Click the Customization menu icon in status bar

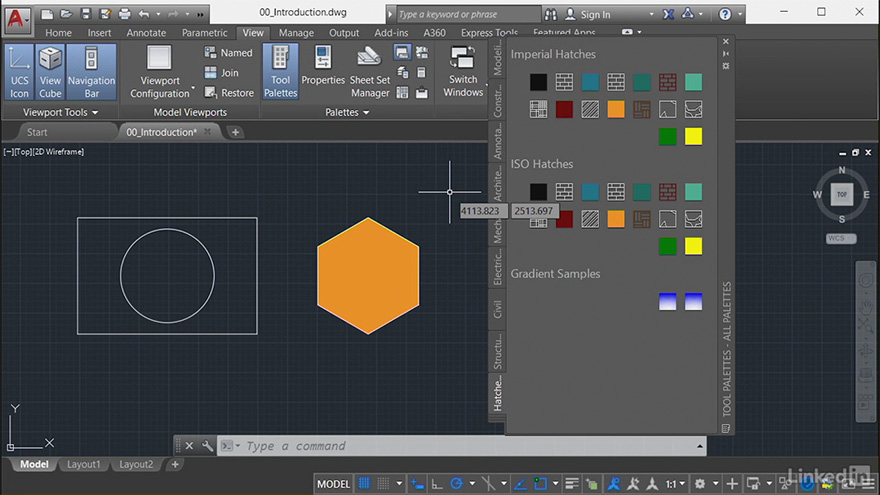869,484
